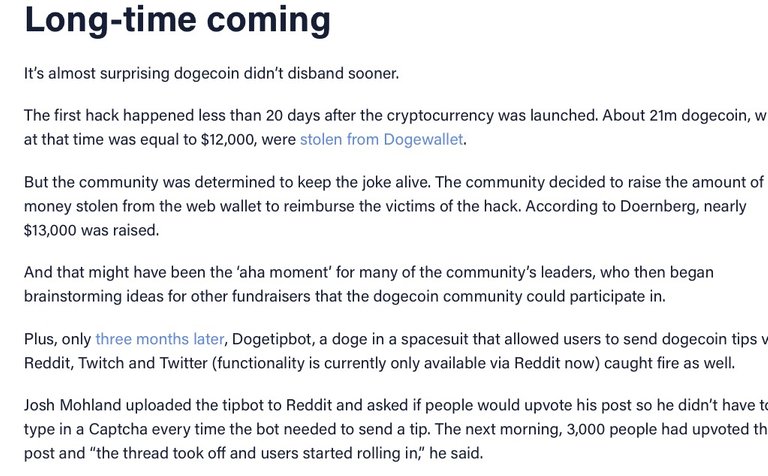
Task: Click the word 'Captcha' in the last paragraph
Action: pos(118,429)
